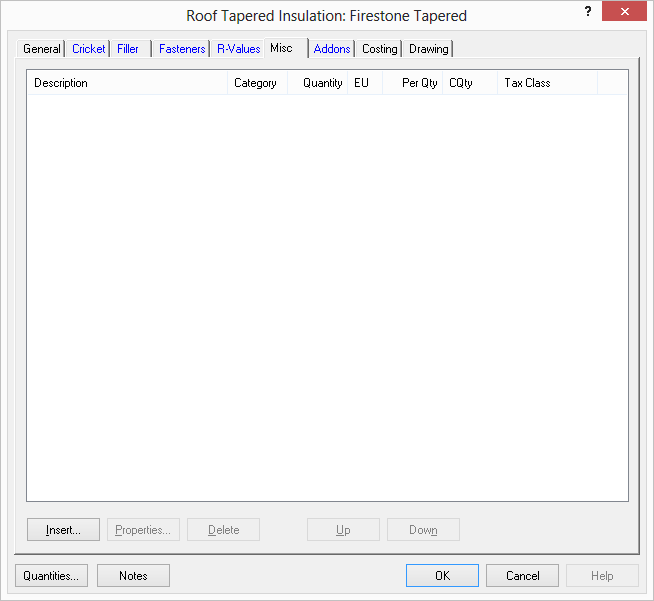Click the title bar help question mark
654x601 pixels.
coord(588,11)
